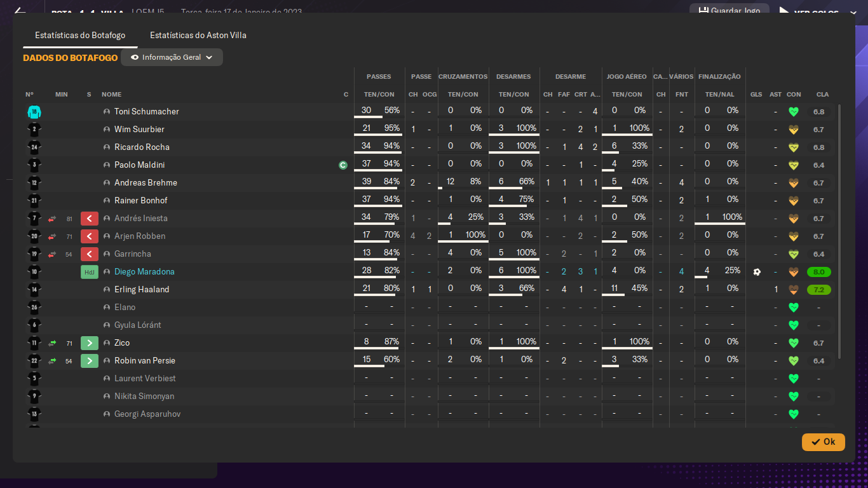Click Guardar Jogo button
The width and height of the screenshot is (868, 488).
point(729,11)
